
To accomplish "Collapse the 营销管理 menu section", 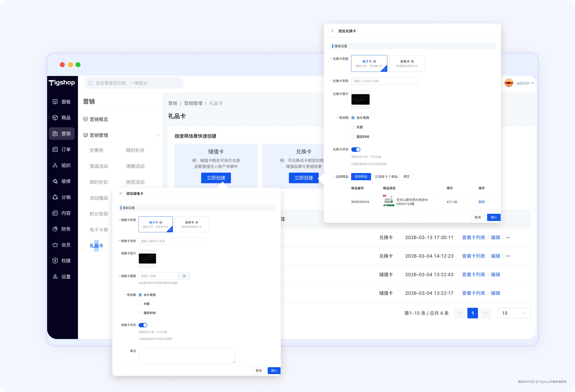I will click(x=157, y=135).
